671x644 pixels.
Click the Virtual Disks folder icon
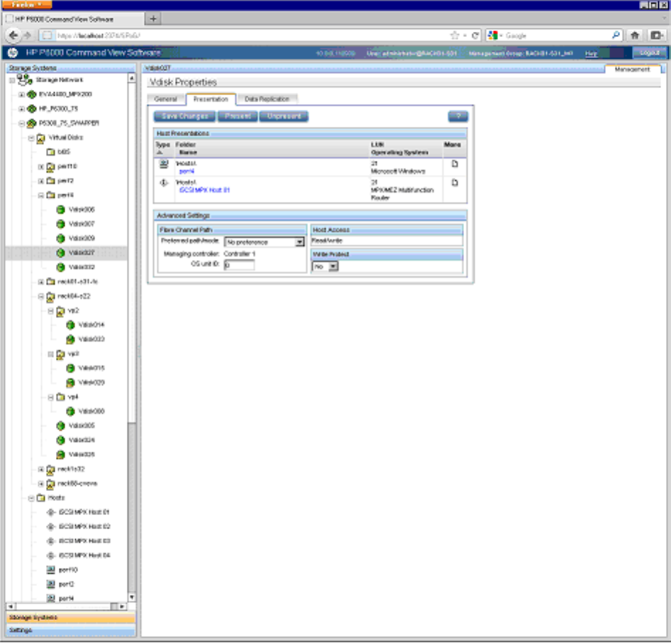41,137
